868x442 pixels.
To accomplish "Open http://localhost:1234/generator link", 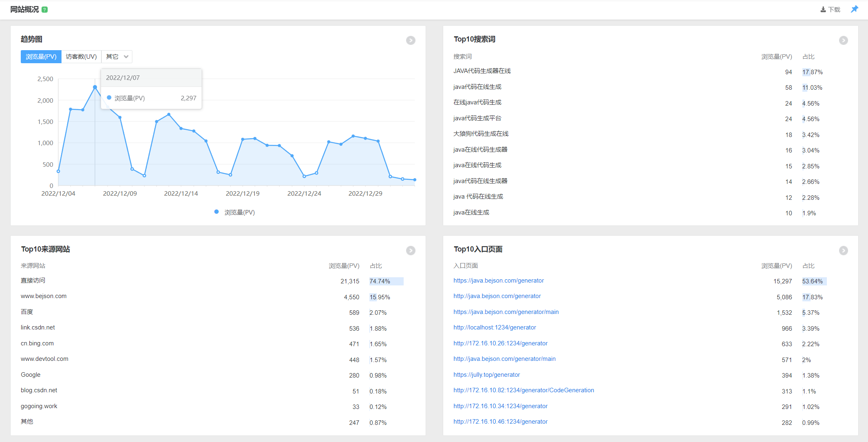I will [494, 327].
